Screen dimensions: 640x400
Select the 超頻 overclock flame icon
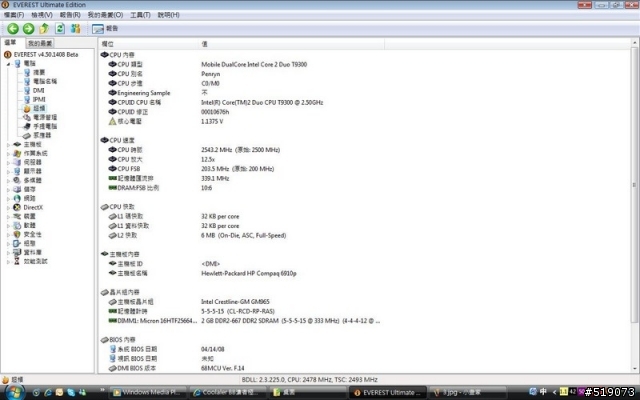pos(27,109)
